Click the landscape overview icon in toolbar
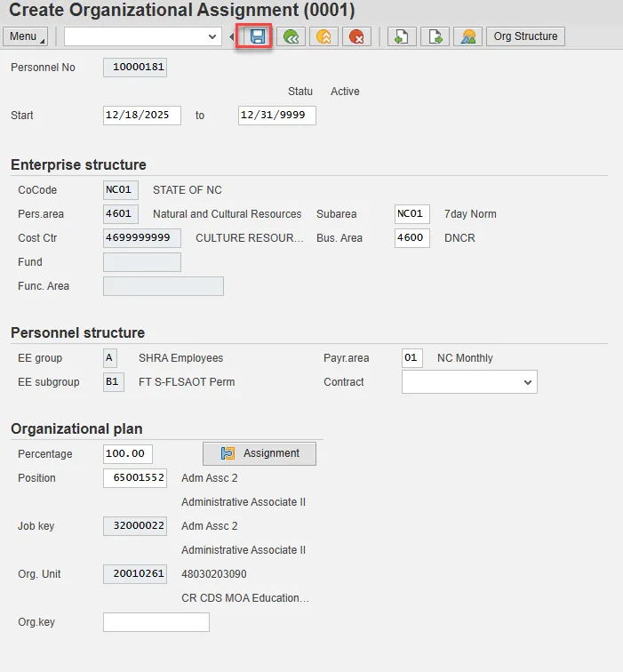This screenshot has width=623, height=672. pos(467,36)
